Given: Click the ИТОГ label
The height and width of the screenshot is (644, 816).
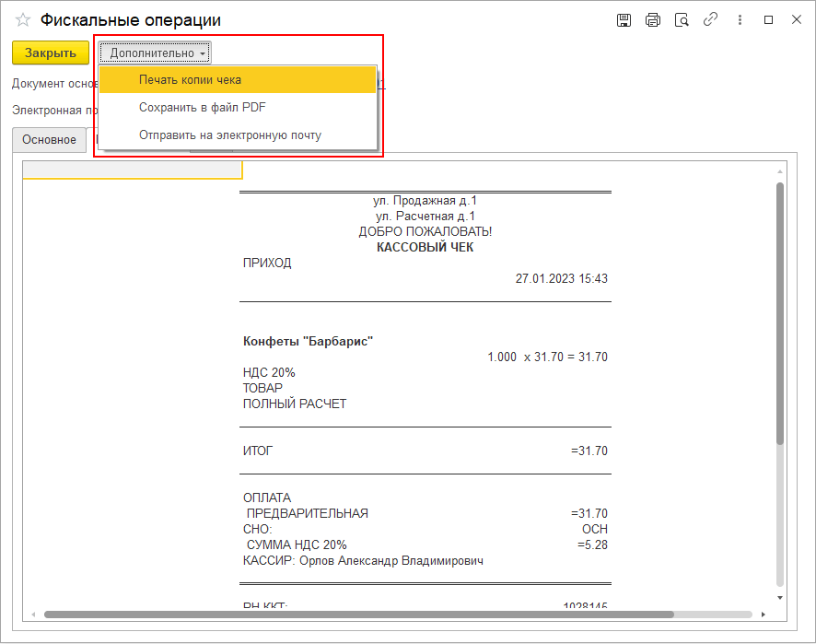Looking at the screenshot, I should (258, 451).
